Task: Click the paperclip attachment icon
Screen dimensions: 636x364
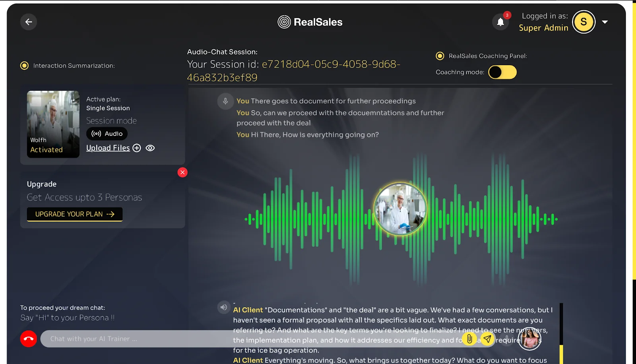Action: click(x=469, y=339)
